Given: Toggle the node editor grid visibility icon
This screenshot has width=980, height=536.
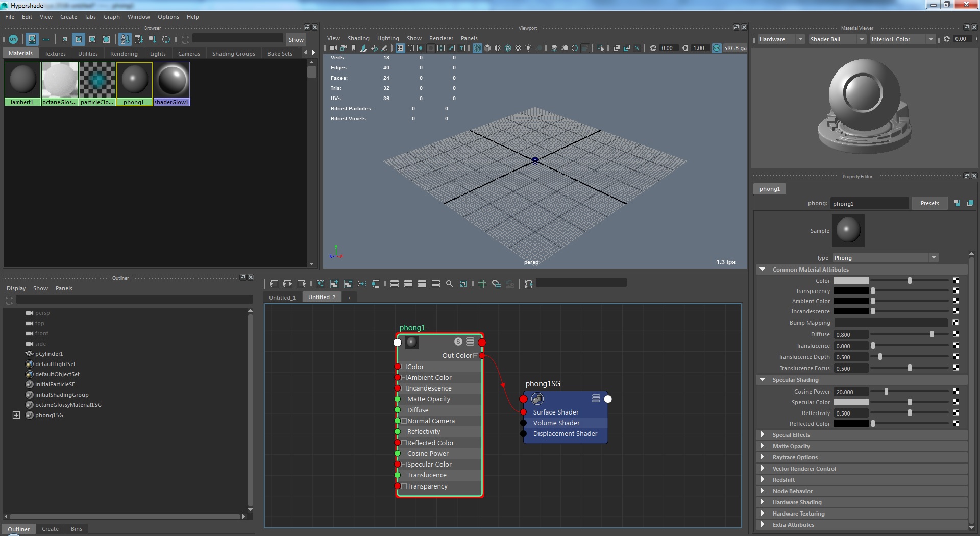Looking at the screenshot, I should click(482, 284).
